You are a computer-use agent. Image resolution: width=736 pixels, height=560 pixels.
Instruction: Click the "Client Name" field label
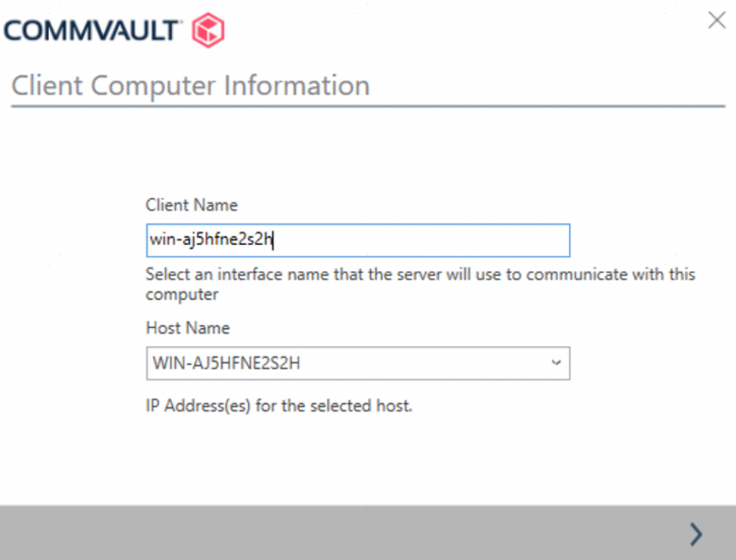coord(192,205)
